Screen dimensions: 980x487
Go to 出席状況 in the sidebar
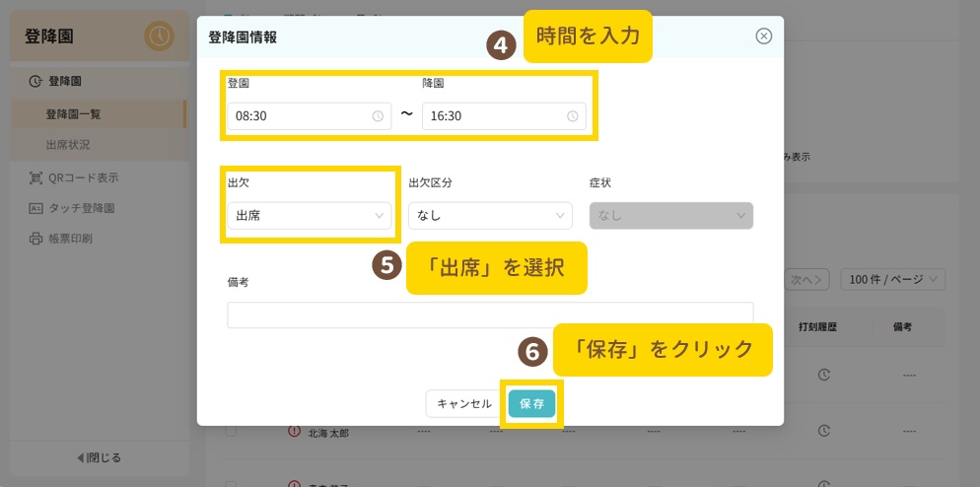[x=68, y=145]
